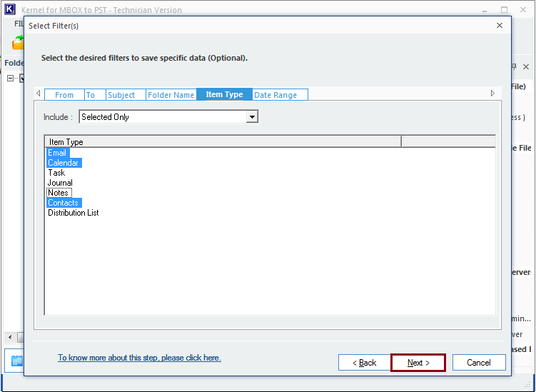Click the Kernel app logo icon

coord(9,9)
